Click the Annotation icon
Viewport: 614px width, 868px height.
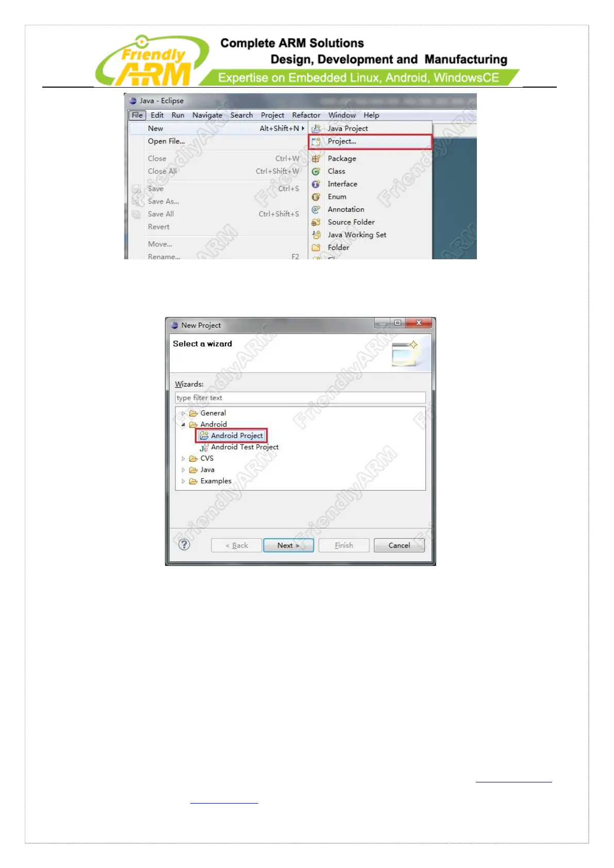click(316, 209)
